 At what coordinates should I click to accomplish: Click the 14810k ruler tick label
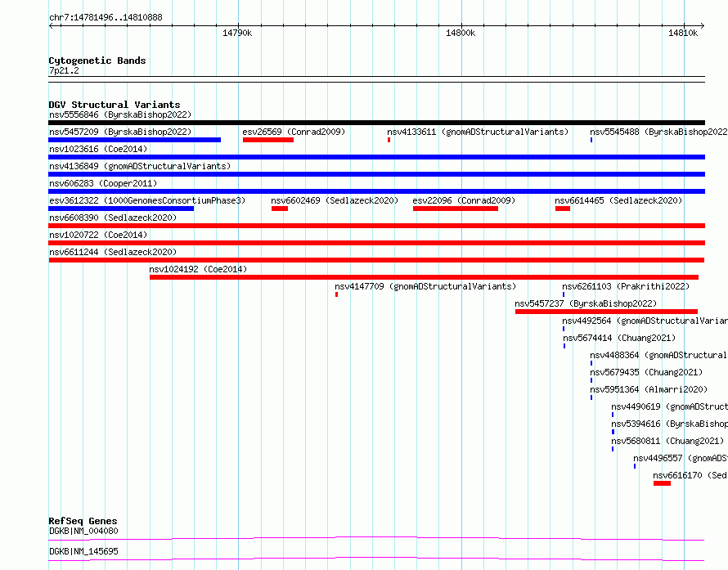683,33
